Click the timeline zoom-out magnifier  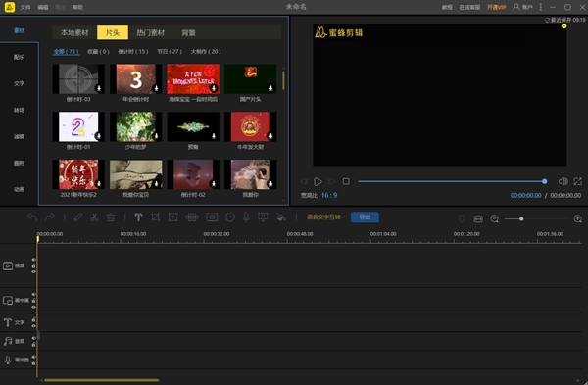pos(495,218)
